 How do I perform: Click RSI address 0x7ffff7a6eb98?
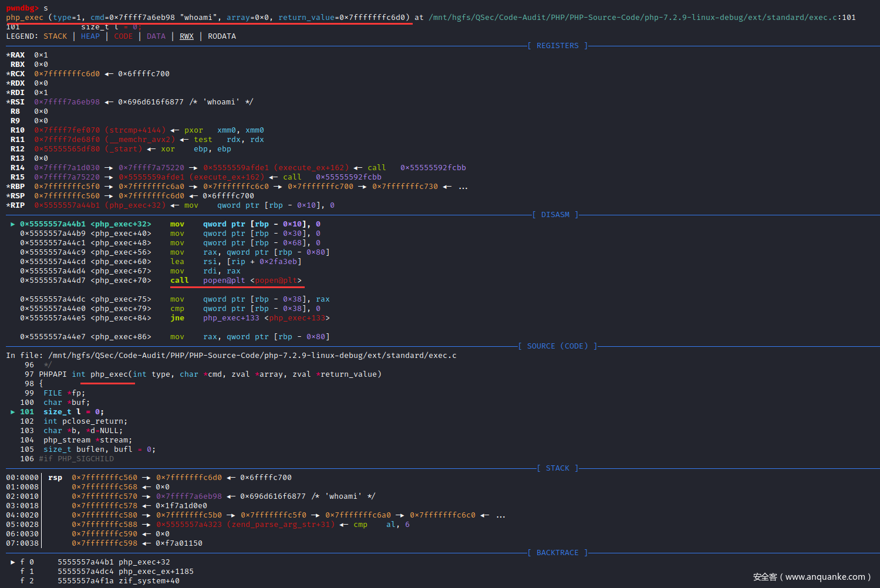pos(67,102)
